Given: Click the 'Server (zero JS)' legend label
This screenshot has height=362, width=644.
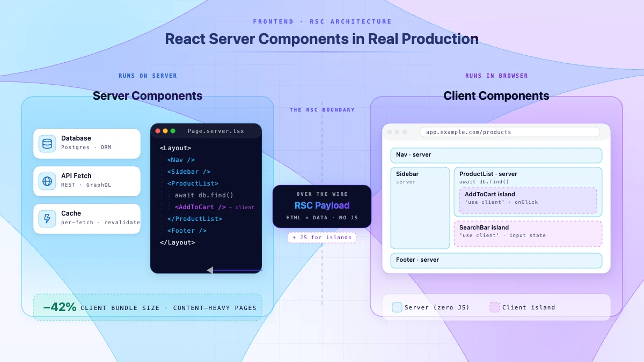Looking at the screenshot, I should pos(437,307).
